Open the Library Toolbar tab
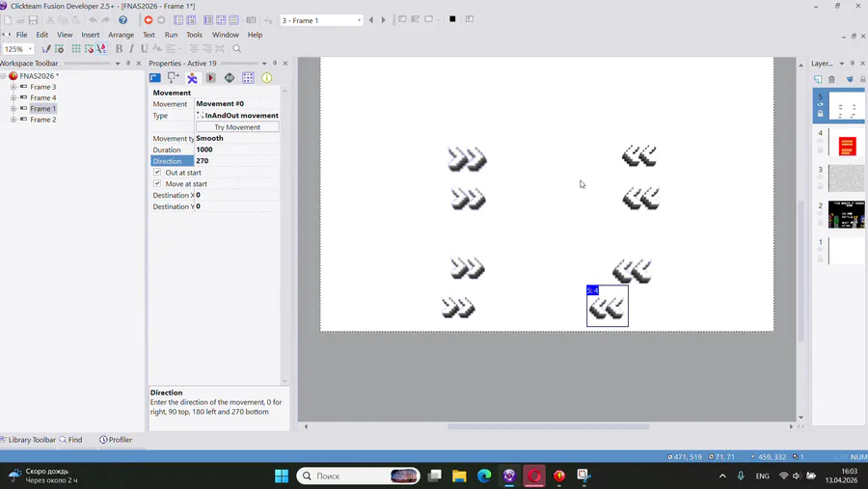The height and width of the screenshot is (489, 868). (x=28, y=440)
